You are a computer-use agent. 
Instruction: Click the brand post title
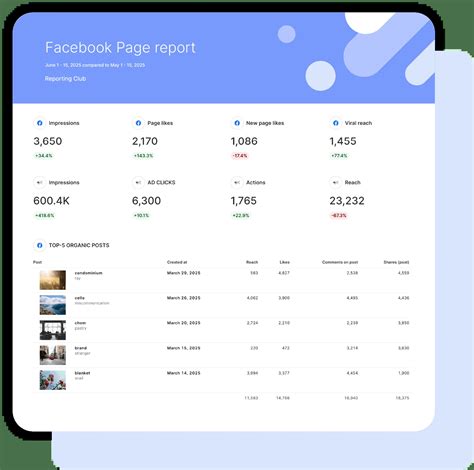pyautogui.click(x=81, y=348)
